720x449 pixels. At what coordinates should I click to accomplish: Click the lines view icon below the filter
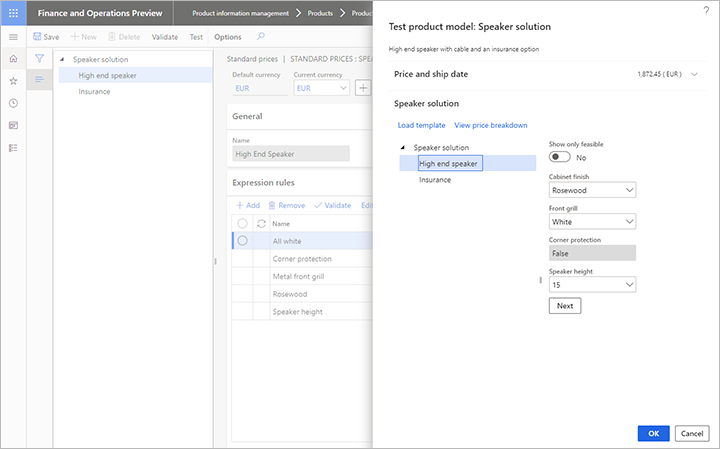[39, 79]
